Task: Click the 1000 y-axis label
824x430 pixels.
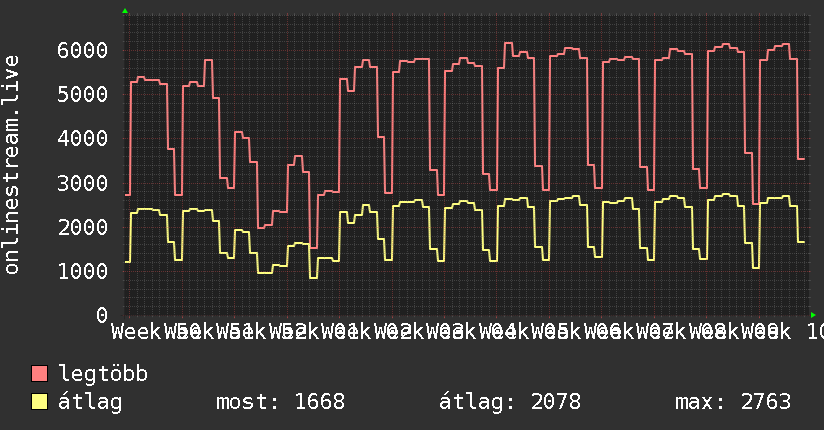Action: [83, 271]
